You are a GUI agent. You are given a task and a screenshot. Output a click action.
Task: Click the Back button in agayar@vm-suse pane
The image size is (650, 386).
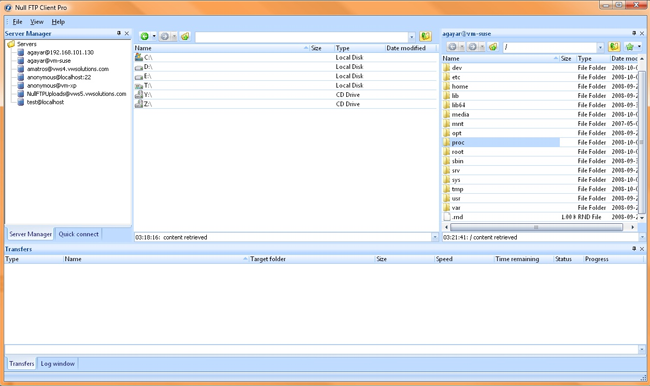click(x=452, y=47)
